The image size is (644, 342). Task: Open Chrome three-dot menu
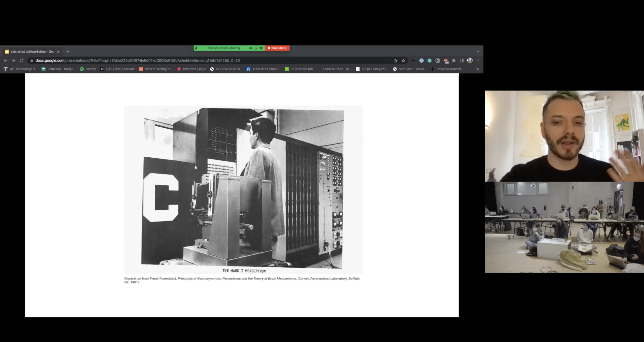pyautogui.click(x=478, y=60)
